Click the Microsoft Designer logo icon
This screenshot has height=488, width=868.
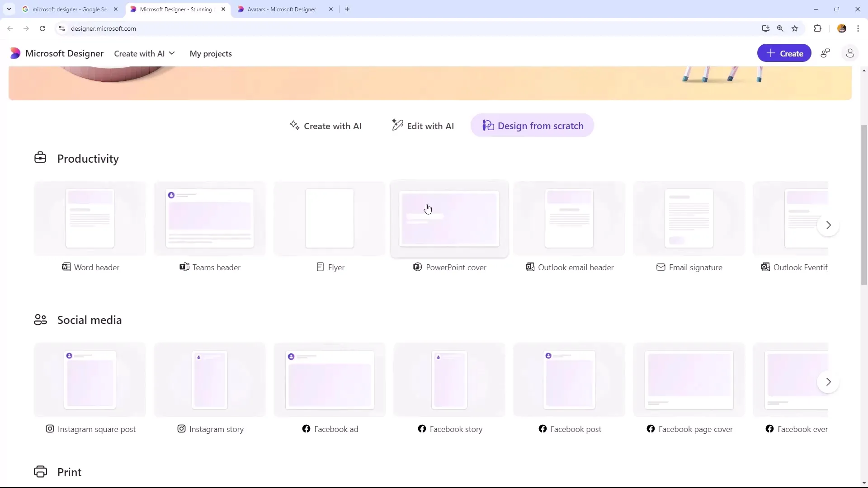15,53
